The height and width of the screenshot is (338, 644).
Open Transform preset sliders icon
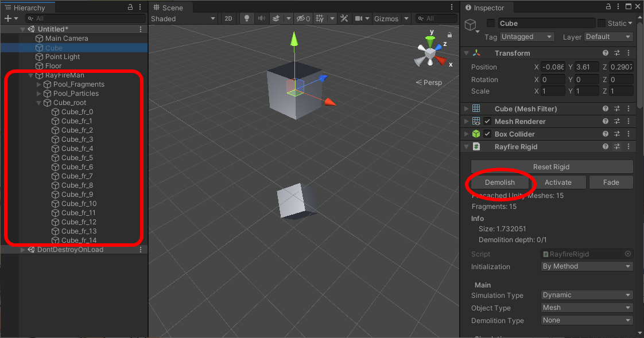(x=617, y=53)
